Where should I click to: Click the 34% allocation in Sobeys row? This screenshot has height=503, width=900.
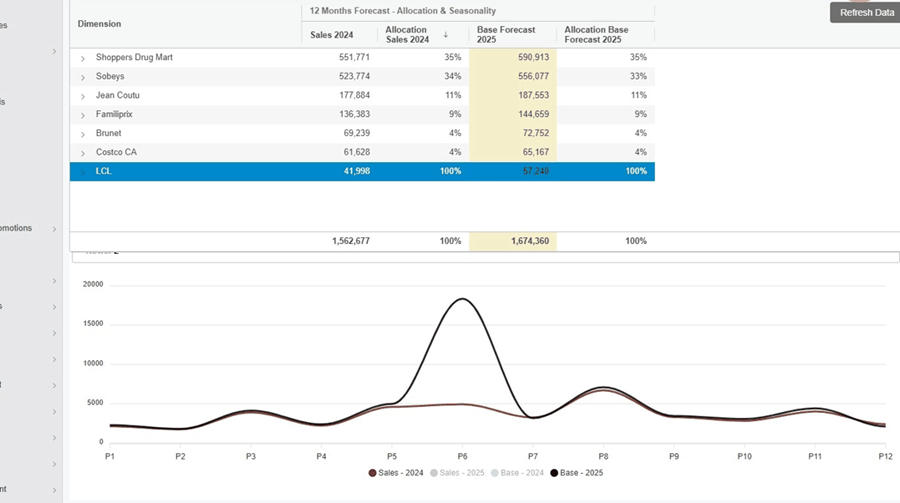pos(452,76)
